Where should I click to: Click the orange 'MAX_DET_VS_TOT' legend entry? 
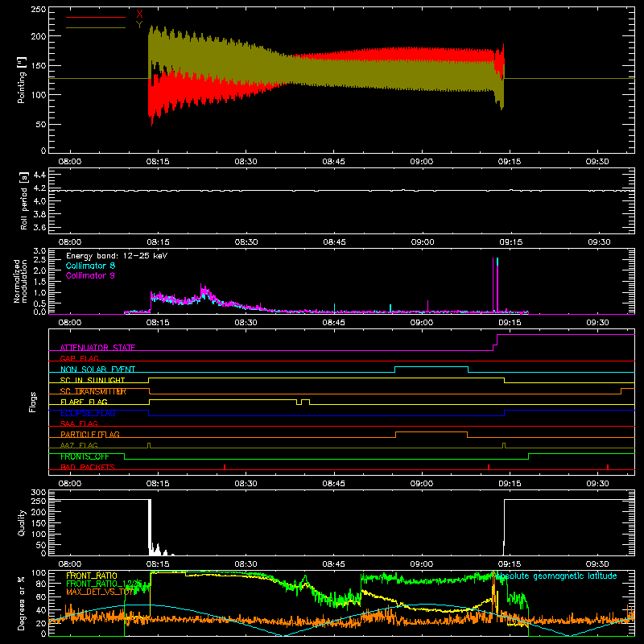[x=100, y=592]
